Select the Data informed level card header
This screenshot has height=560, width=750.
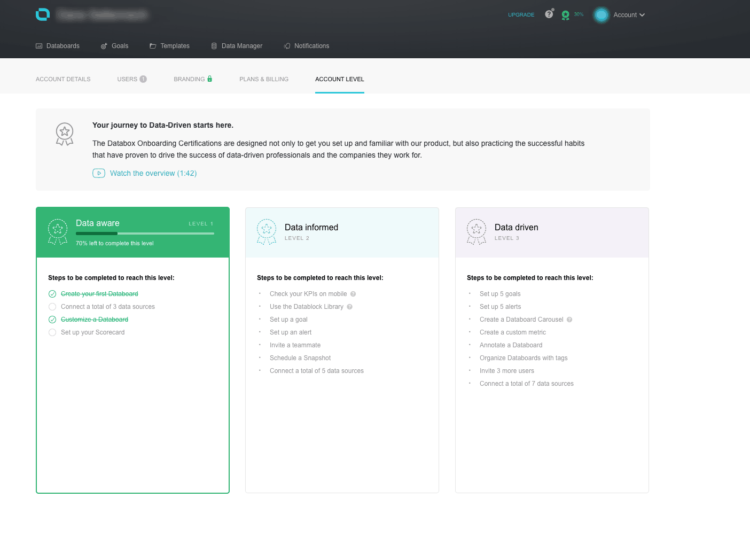point(342,232)
